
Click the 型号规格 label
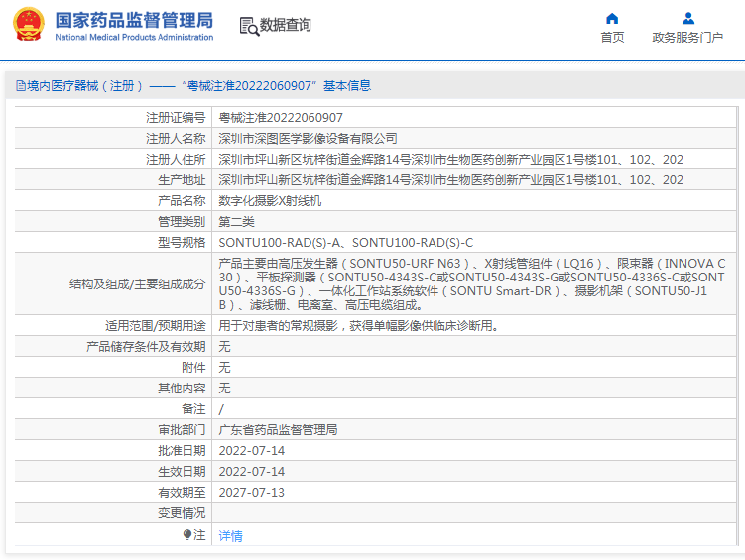click(x=182, y=243)
